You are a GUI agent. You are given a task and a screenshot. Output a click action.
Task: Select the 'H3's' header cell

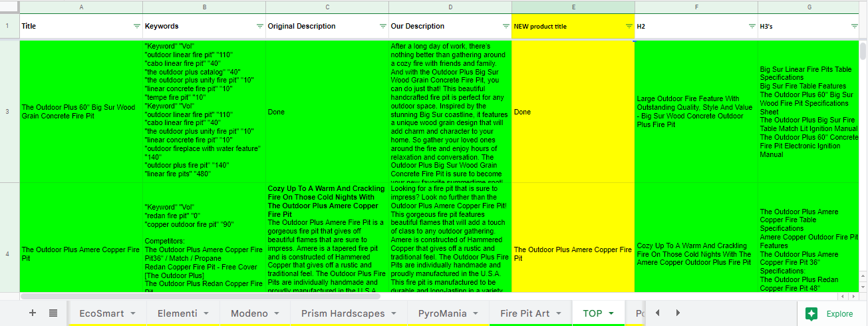pos(809,27)
